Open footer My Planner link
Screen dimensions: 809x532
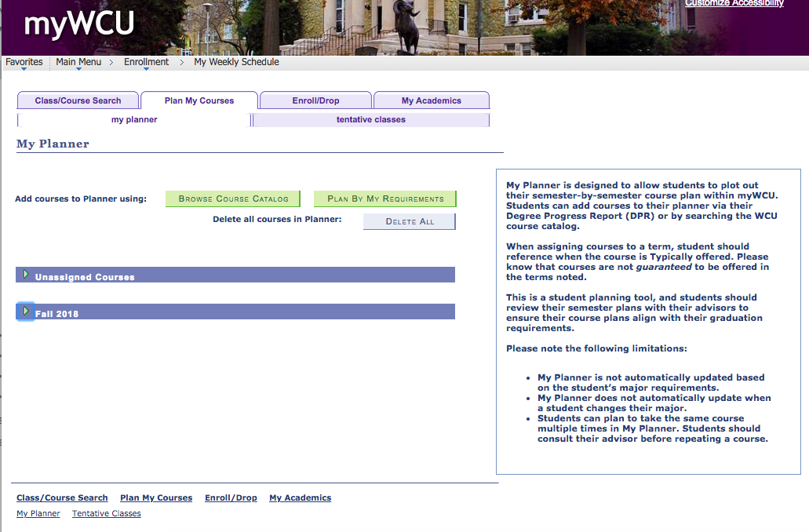(x=38, y=513)
